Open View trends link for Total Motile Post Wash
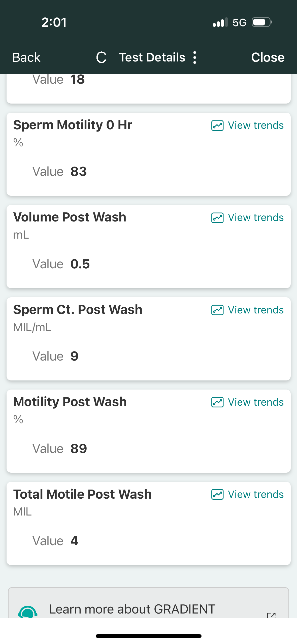This screenshot has height=644, width=297. (x=255, y=495)
